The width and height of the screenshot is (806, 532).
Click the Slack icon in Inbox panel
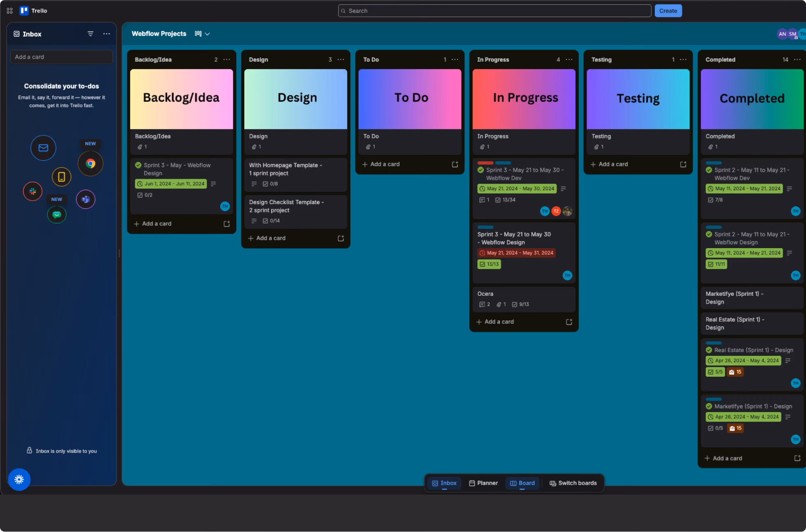[32, 191]
